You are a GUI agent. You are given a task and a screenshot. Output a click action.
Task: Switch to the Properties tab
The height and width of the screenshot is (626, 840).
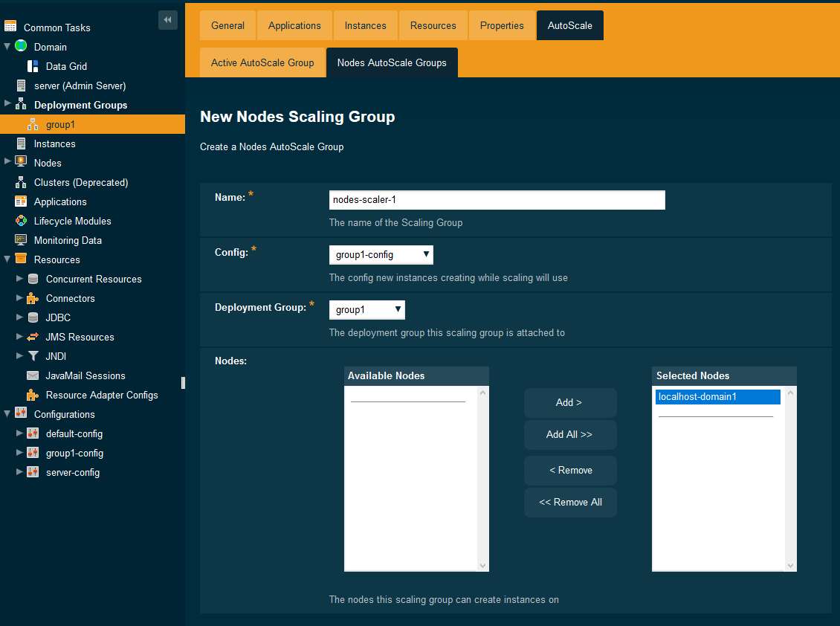coord(502,25)
